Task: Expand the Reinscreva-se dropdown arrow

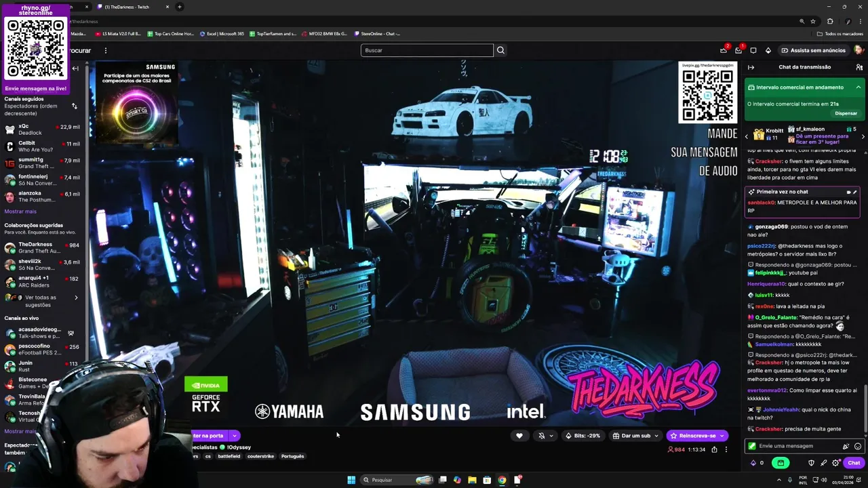Action: pos(722,436)
